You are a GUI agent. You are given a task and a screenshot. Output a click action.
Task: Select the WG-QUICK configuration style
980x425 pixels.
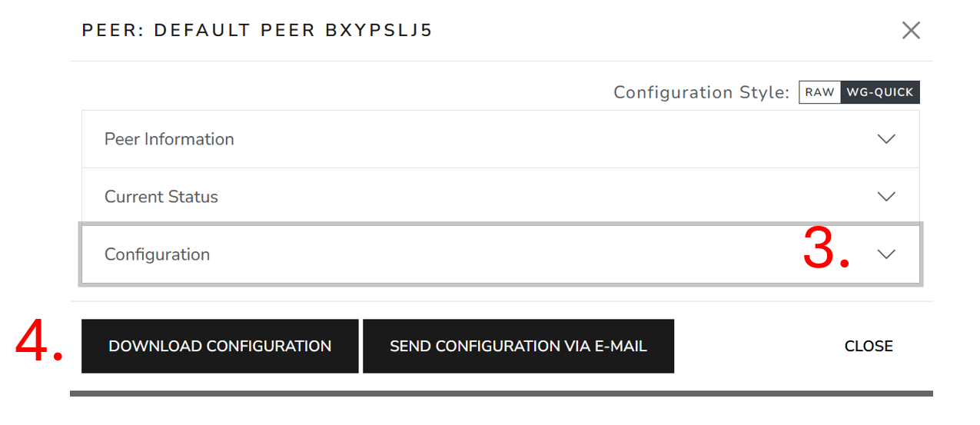click(x=880, y=92)
